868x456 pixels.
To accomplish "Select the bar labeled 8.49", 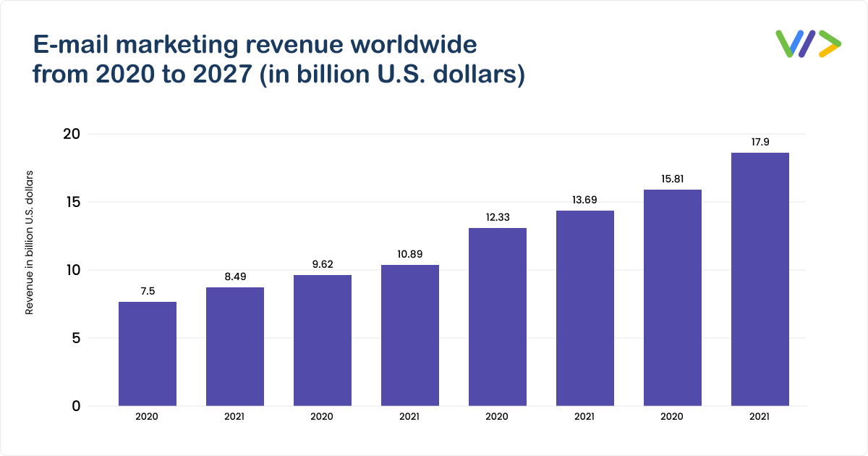I will click(235, 347).
